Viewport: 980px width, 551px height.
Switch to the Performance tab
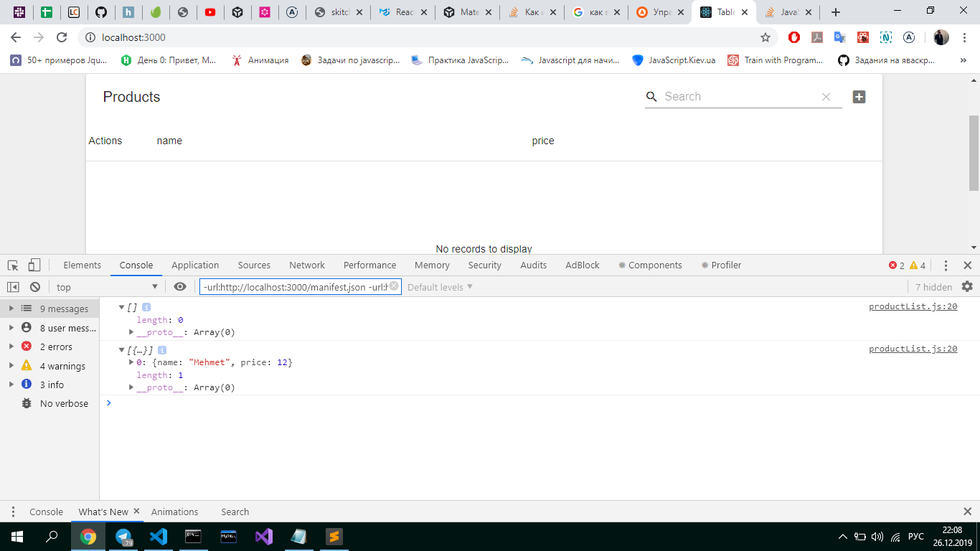[x=369, y=265]
